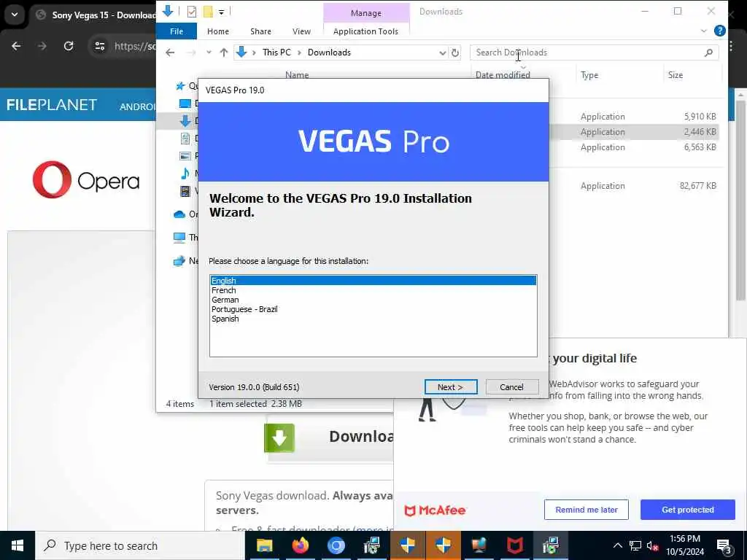Click Quick access star in navigation pane
Screen dimensions: 747x560
(180, 86)
